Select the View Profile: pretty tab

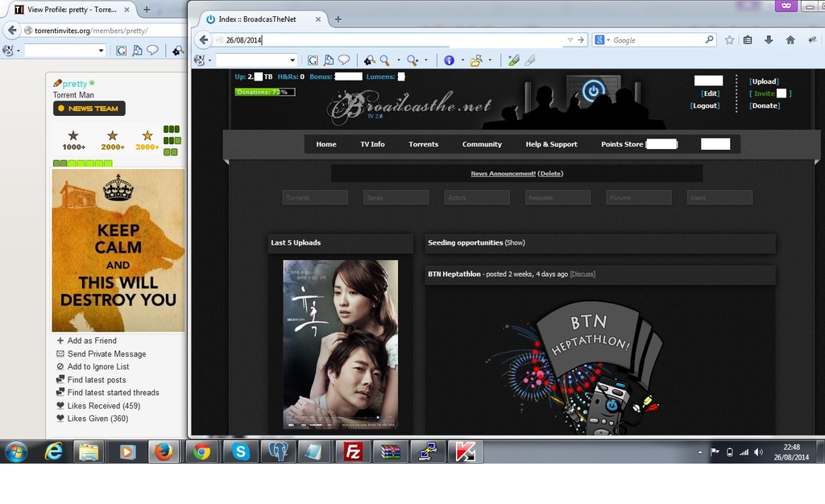coord(72,10)
